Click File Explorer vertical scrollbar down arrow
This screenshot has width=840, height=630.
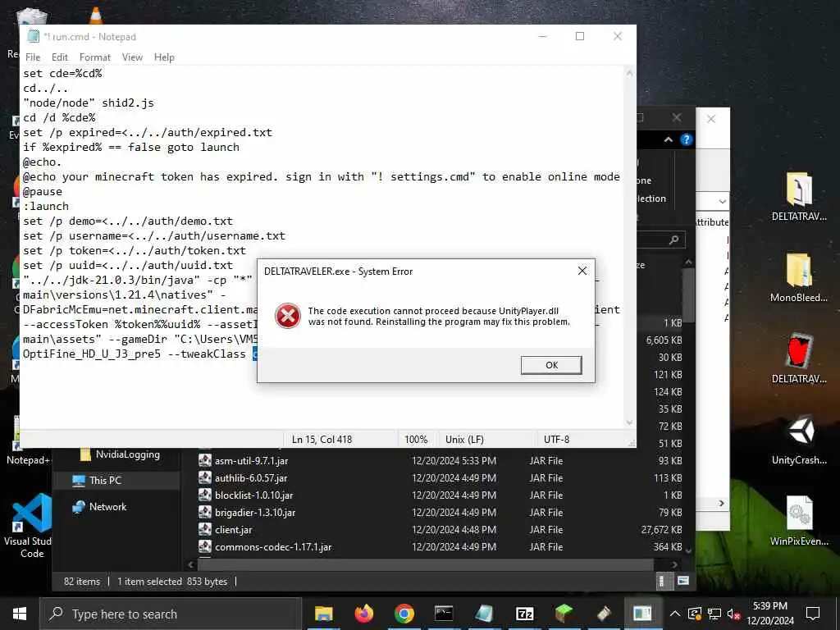[x=688, y=551]
